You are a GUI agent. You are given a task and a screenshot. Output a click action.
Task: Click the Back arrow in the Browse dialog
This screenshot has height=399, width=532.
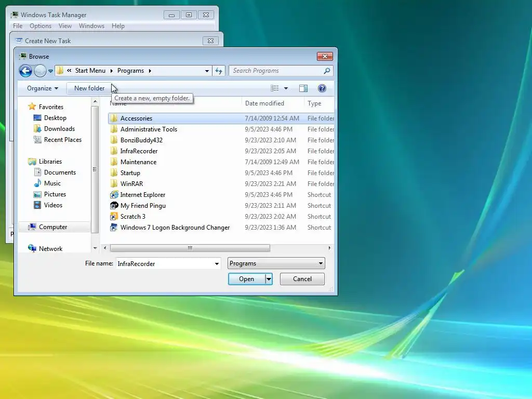[25, 71]
